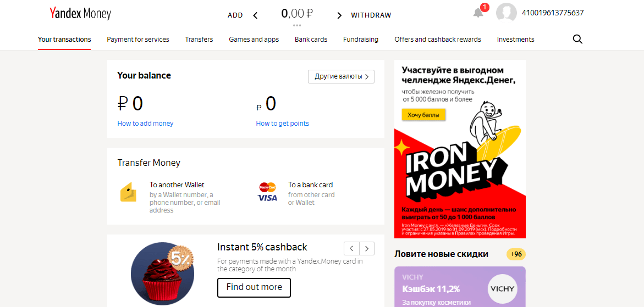Open notifications bell icon
This screenshot has width=644, height=307.
point(478,13)
